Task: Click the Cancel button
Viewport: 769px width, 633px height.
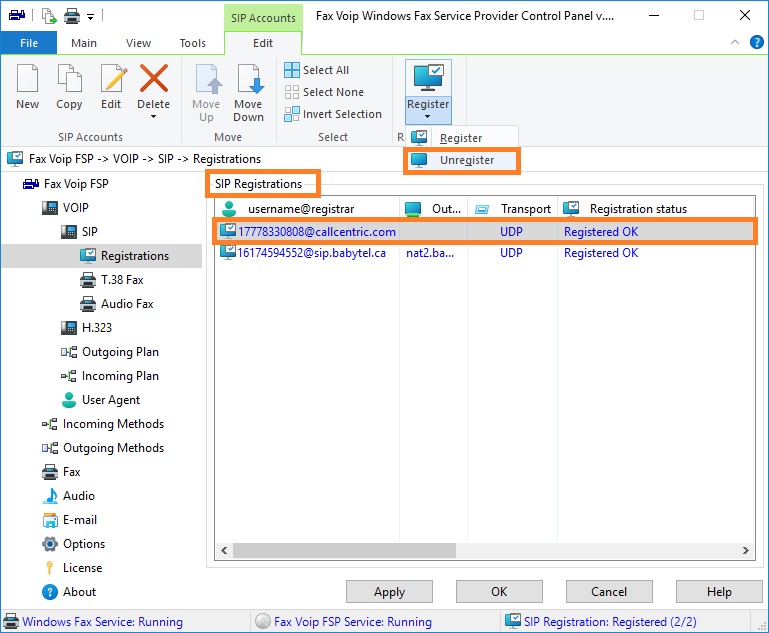Action: [609, 592]
